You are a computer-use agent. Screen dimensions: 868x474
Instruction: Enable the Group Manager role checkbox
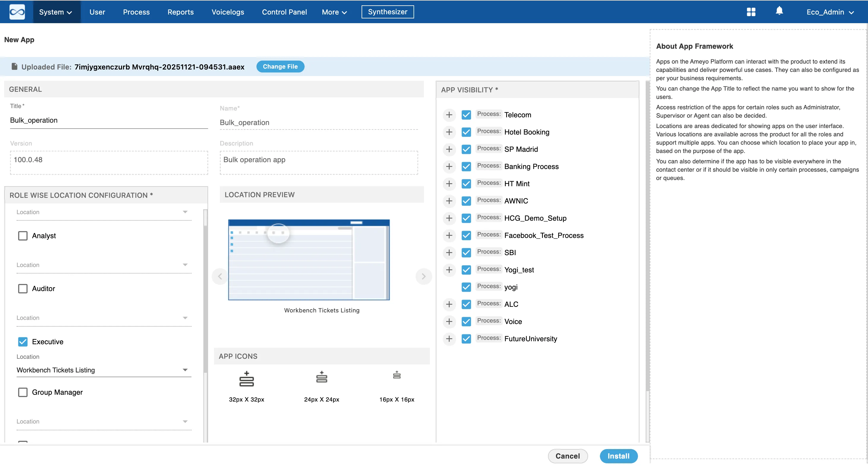point(23,392)
